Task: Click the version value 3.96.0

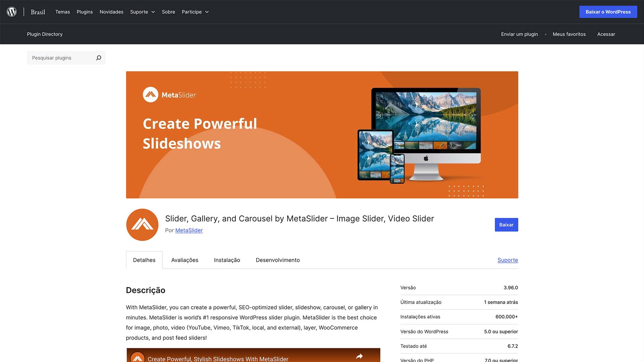Action: (511, 288)
